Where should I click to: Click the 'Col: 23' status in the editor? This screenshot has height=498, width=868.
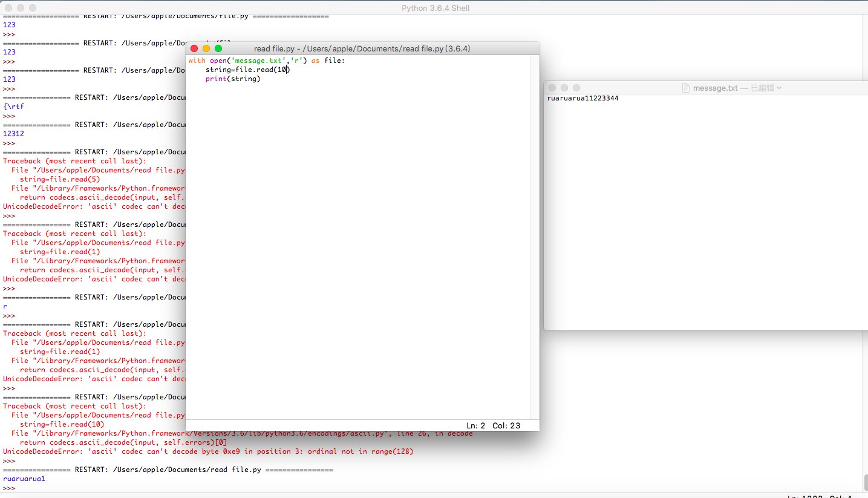click(x=506, y=425)
